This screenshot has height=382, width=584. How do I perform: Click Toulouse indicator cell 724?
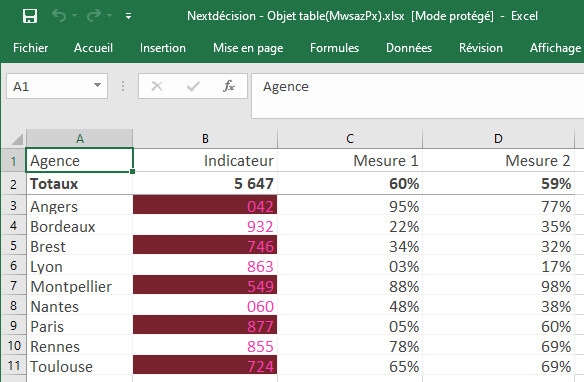[205, 366]
